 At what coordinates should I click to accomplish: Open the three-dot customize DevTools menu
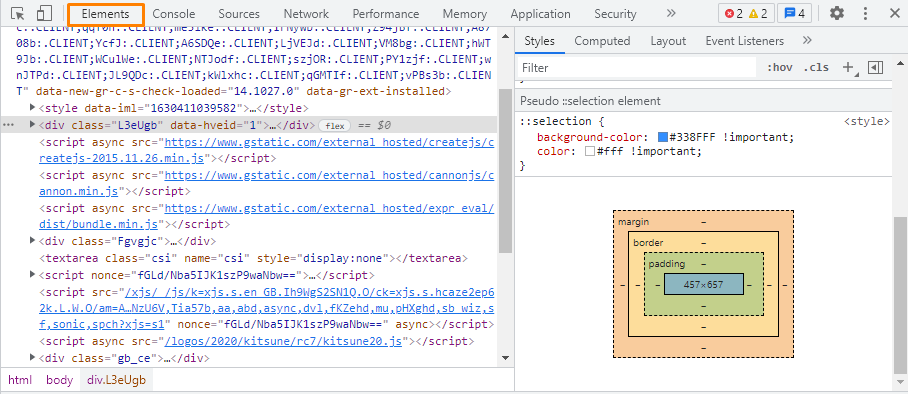pos(865,14)
